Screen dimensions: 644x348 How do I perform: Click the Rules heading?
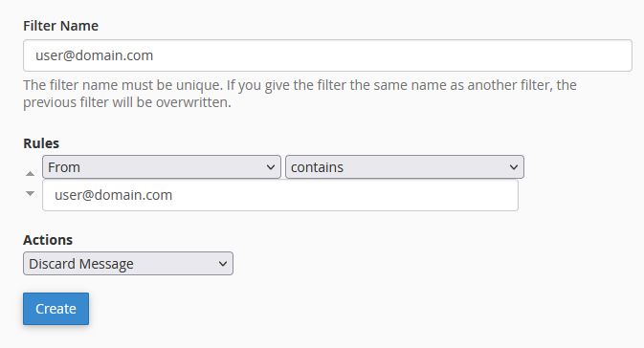41,143
